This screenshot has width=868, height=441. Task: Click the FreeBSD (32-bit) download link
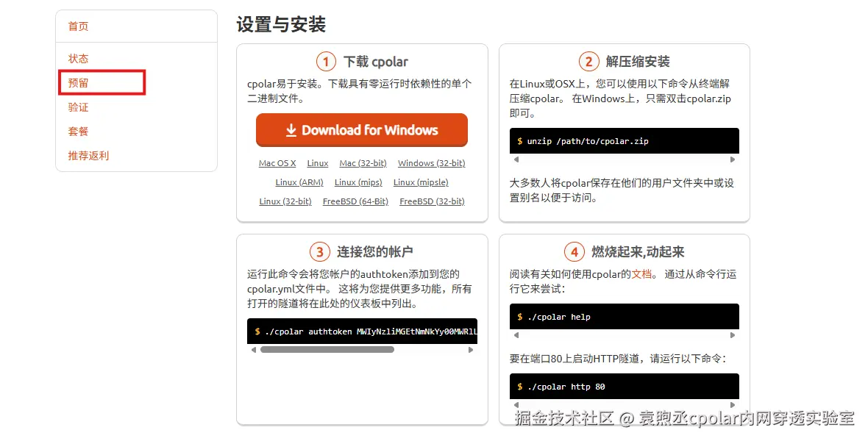tap(432, 201)
